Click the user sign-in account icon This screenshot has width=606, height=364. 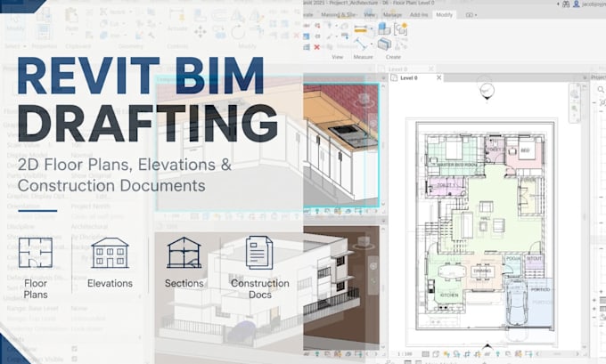tap(577, 4)
